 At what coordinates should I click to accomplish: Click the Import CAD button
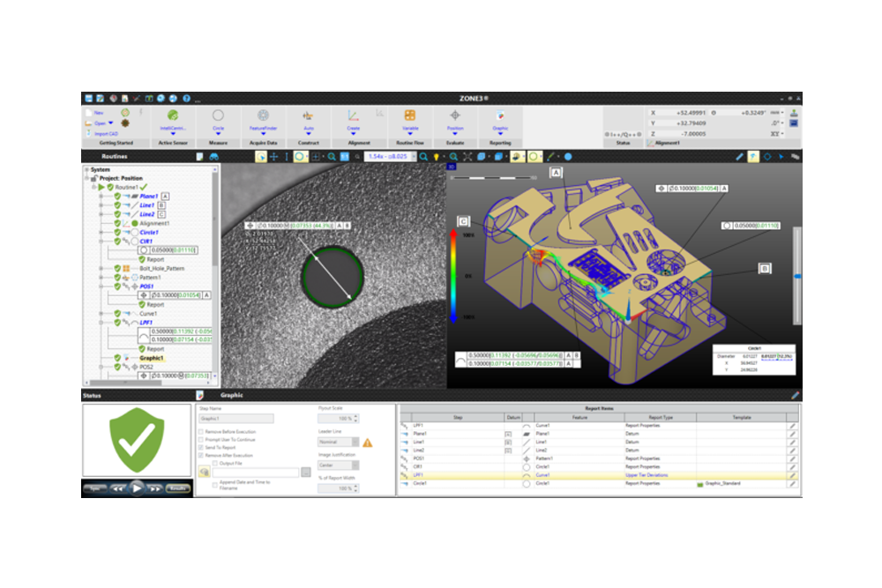[x=106, y=132]
